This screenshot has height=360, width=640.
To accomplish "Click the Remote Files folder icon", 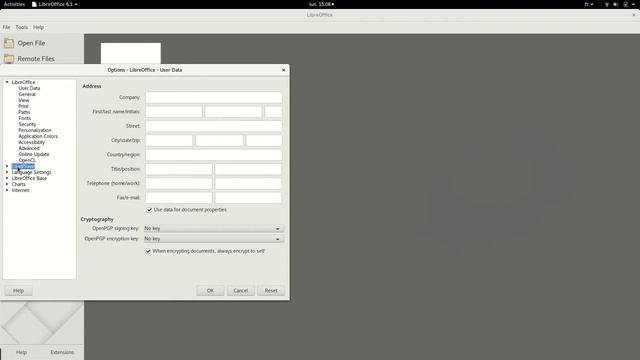I will click(9, 59).
